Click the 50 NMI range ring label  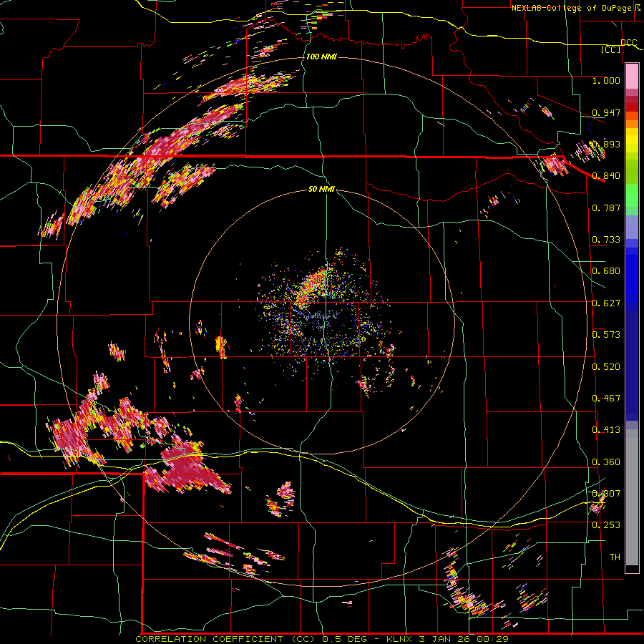tap(321, 189)
